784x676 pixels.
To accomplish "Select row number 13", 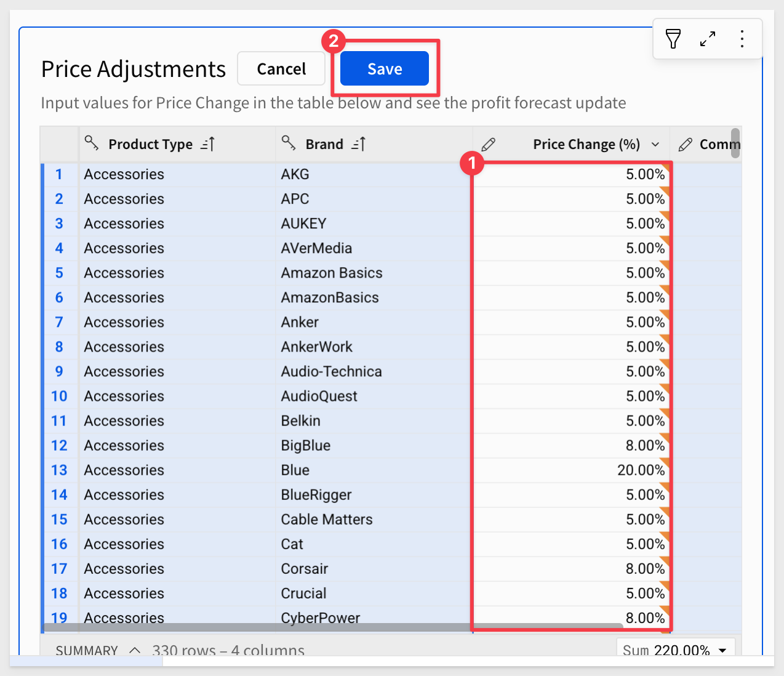I will click(59, 470).
